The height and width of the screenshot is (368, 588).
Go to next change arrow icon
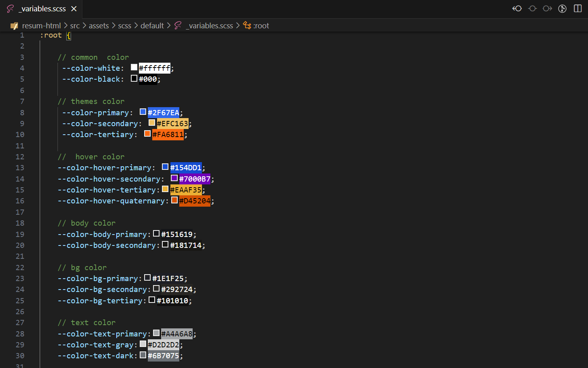tap(547, 8)
